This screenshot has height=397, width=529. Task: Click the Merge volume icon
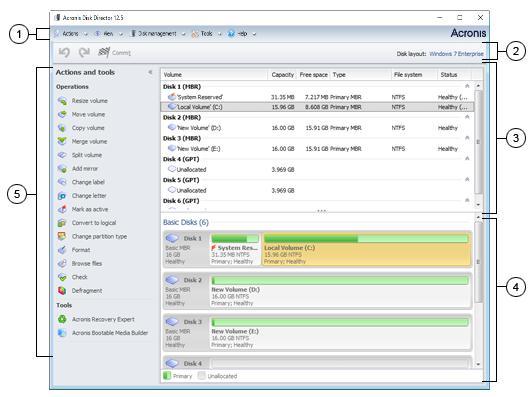(x=62, y=141)
